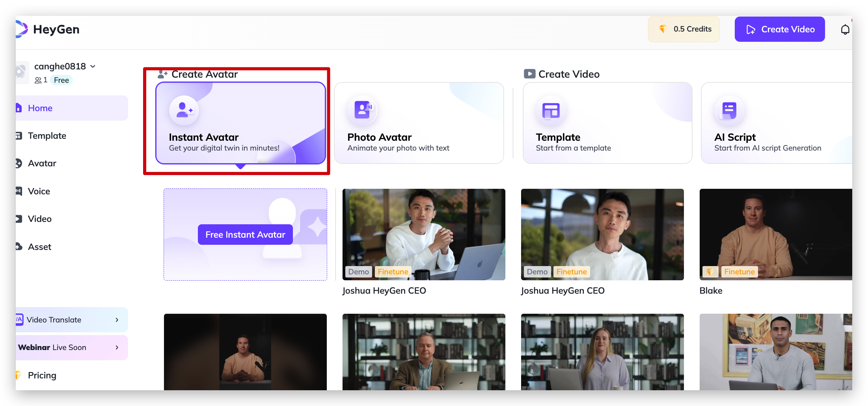The height and width of the screenshot is (406, 868).
Task: Click the HeyGen wordmark text
Action: pyautogui.click(x=56, y=29)
